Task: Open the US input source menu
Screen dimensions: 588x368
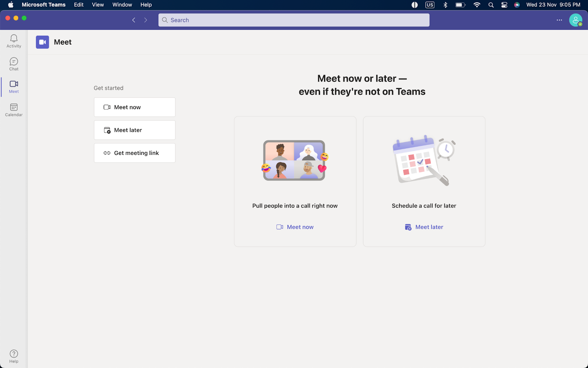Action: click(430, 5)
